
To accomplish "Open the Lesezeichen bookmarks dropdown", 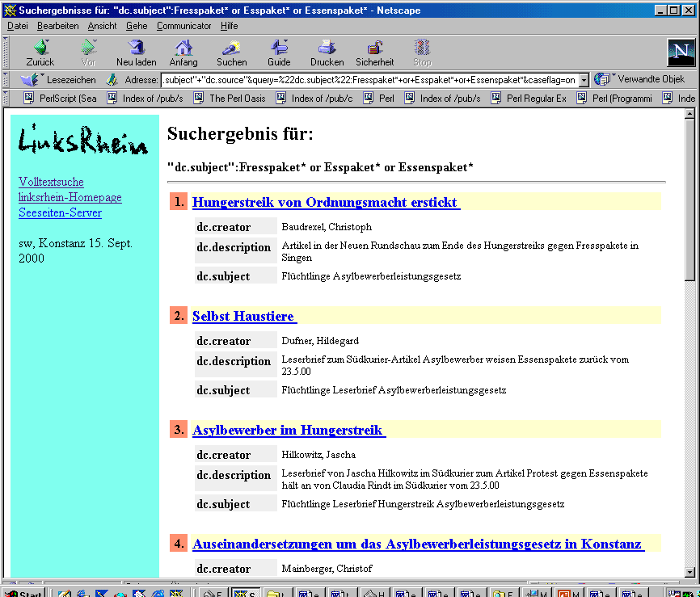I will pos(57,80).
